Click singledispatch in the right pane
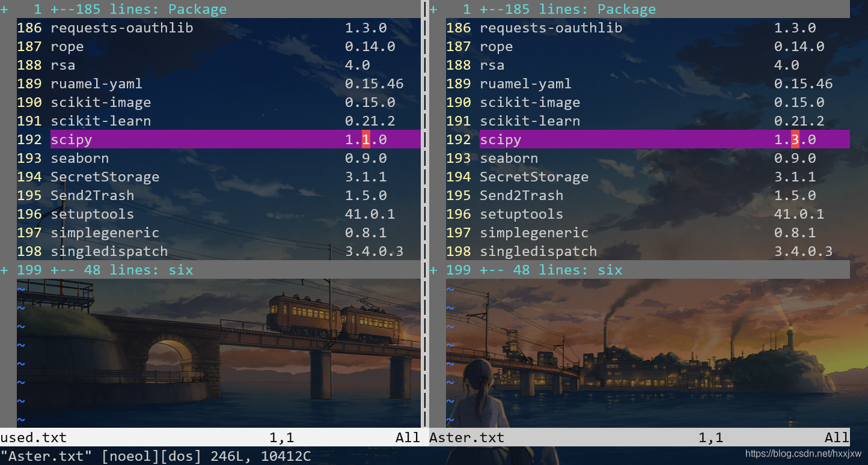Image resolution: width=868 pixels, height=465 pixels. pyautogui.click(x=539, y=252)
